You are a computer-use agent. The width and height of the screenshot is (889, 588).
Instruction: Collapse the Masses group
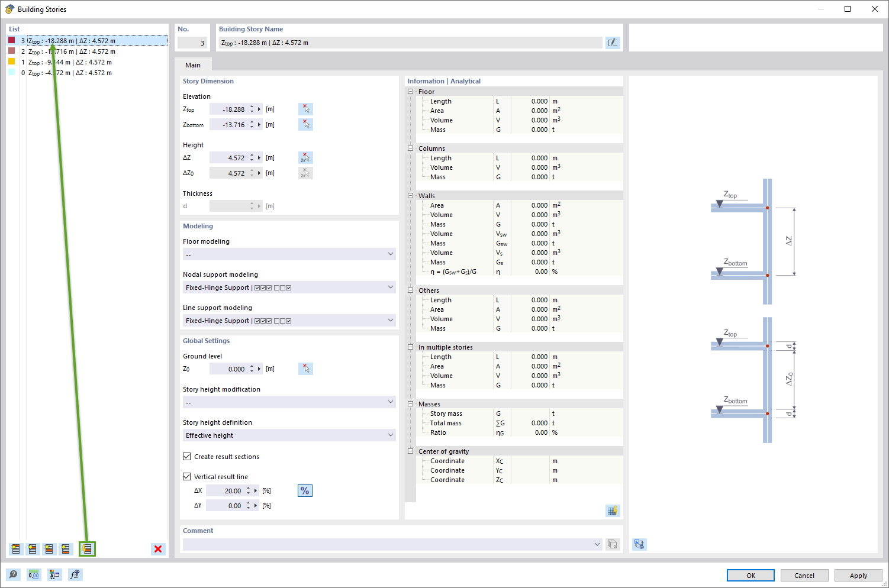click(x=411, y=404)
